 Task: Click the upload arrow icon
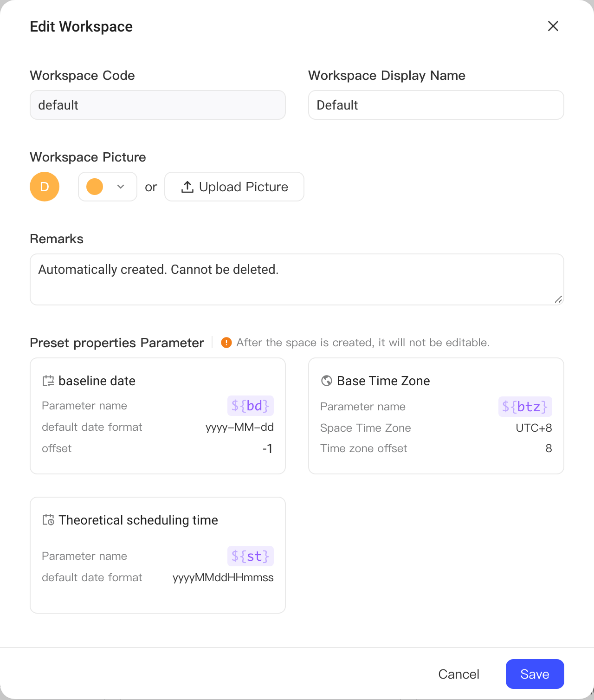[x=187, y=187]
